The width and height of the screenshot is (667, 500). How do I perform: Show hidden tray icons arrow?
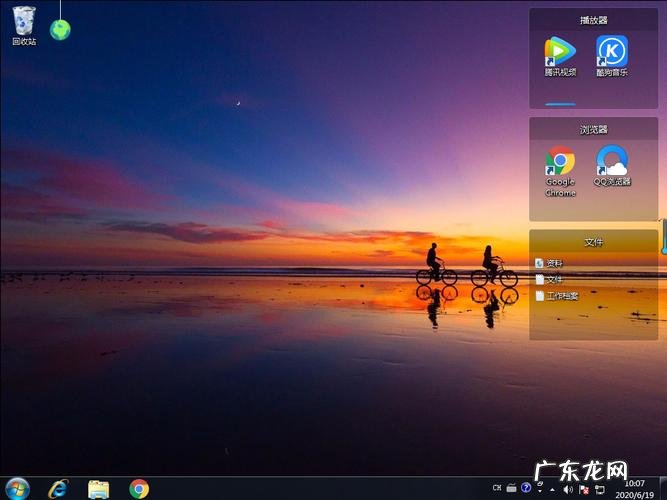click(552, 489)
